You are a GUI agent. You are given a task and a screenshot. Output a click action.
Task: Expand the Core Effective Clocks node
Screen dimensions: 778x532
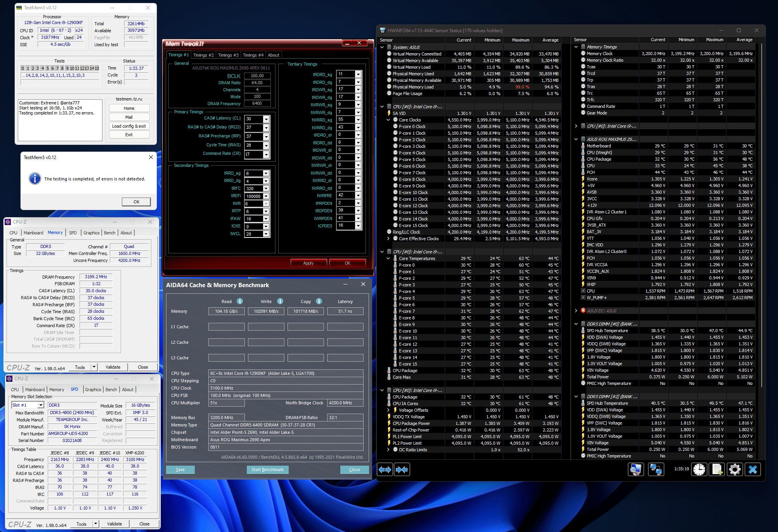(388, 239)
